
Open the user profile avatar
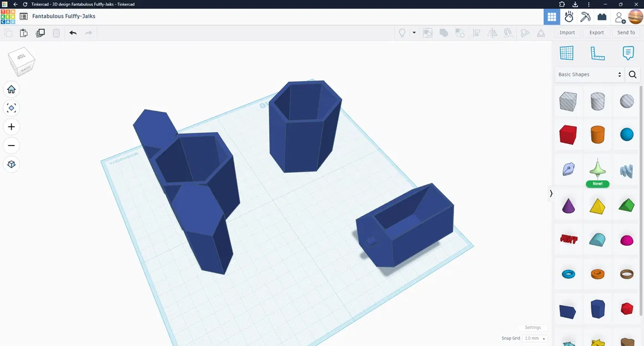pyautogui.click(x=635, y=17)
